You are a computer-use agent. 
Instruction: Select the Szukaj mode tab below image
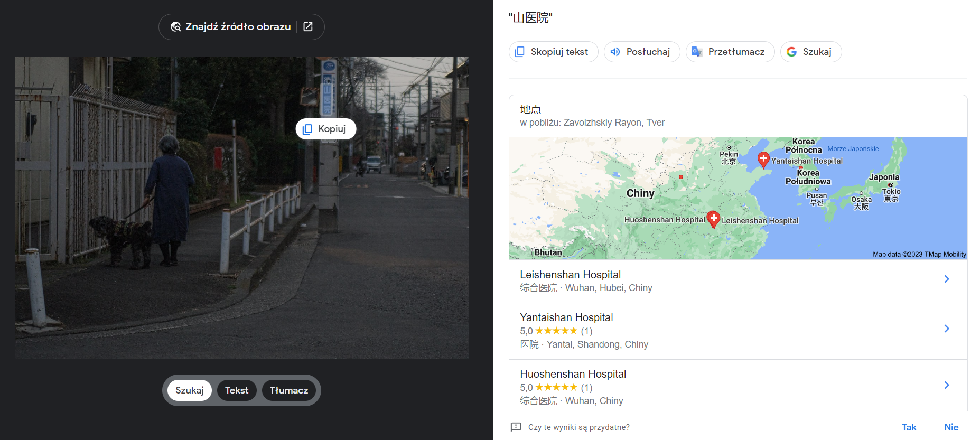190,390
